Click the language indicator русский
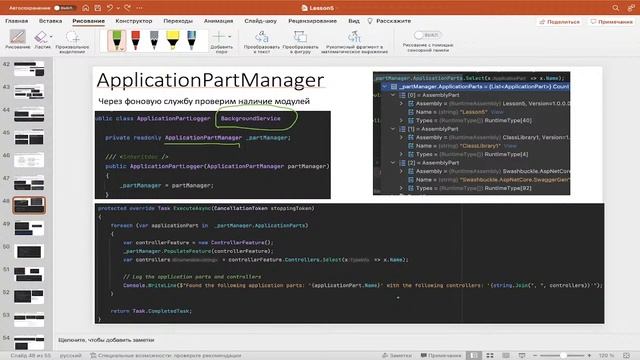 coord(71,356)
